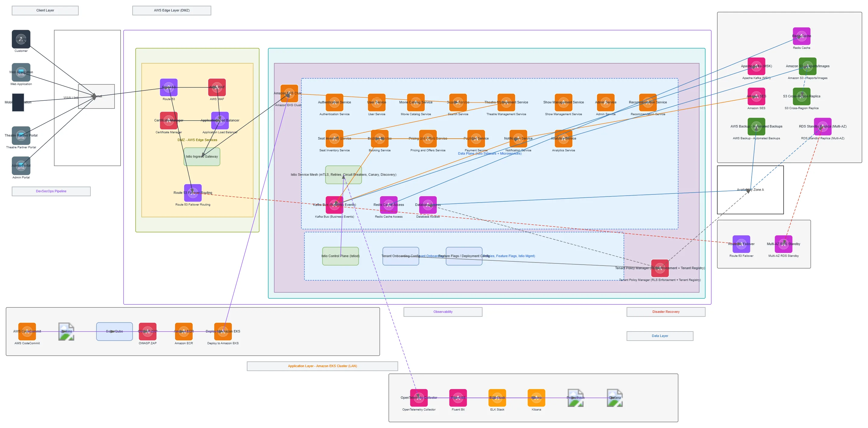Click the Payment Service icon
The width and height of the screenshot is (868, 428).
pyautogui.click(x=476, y=139)
